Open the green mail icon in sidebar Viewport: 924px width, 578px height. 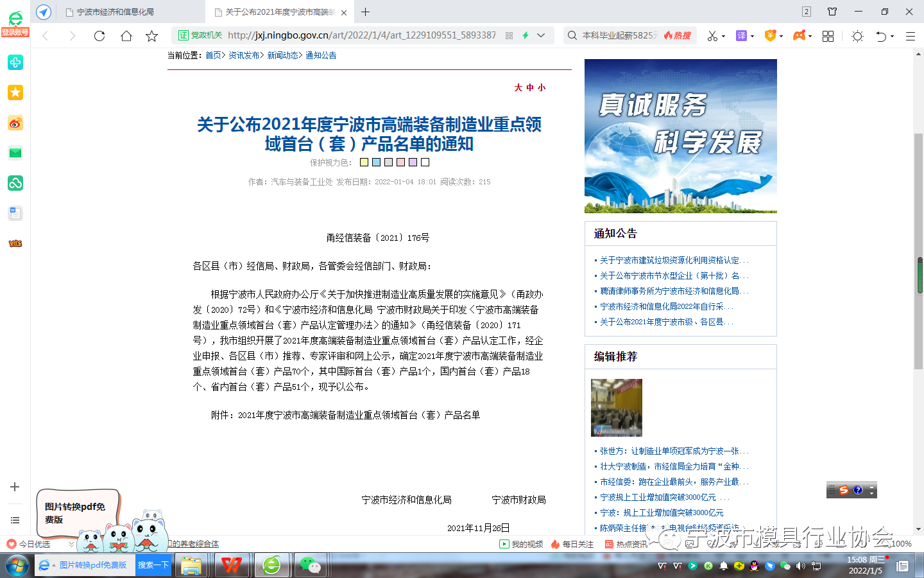(x=15, y=153)
